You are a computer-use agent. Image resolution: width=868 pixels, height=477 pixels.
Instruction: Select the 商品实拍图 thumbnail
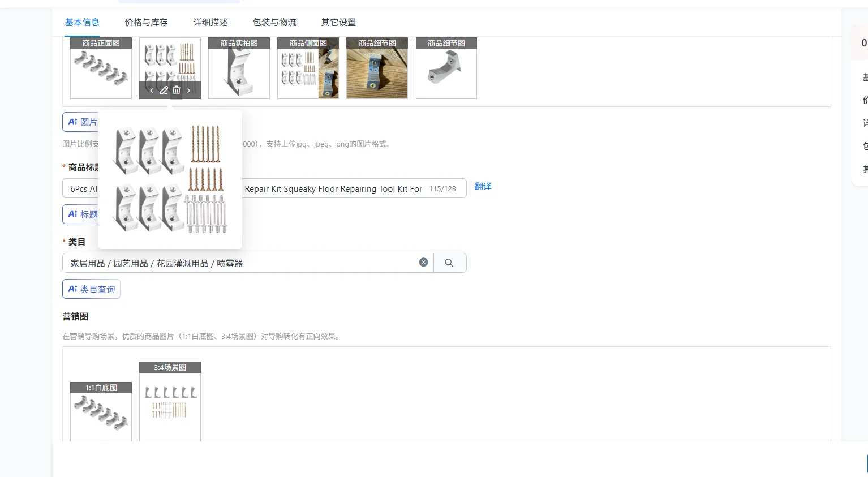point(239,68)
